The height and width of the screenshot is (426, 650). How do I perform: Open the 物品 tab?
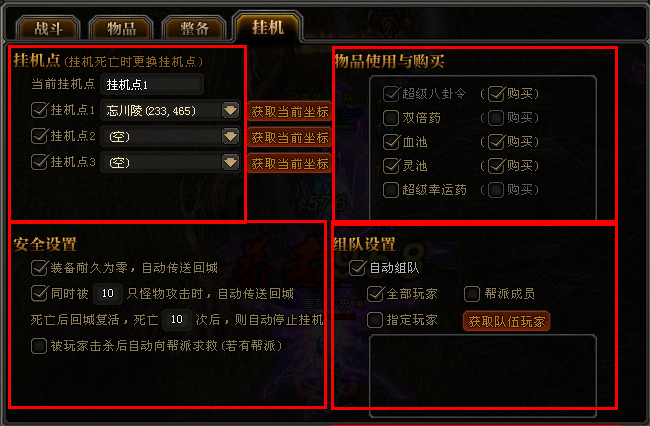[x=121, y=28]
